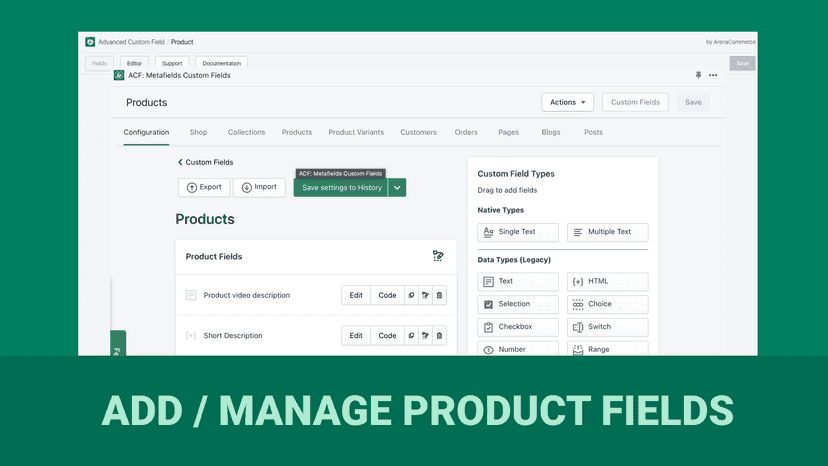Click the Fields tab at top
Screen dimensions: 828x466
point(99,63)
